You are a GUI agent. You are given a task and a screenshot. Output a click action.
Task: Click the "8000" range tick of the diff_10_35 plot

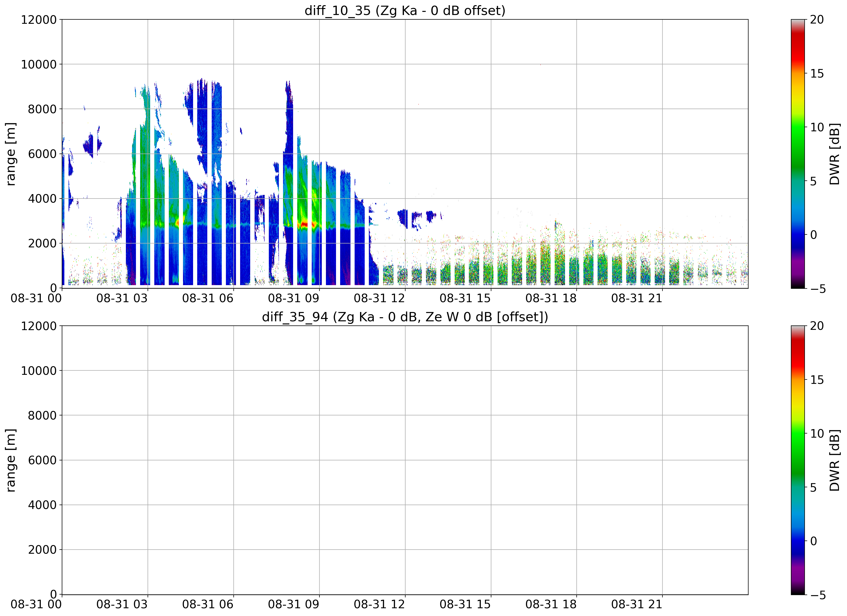42,109
